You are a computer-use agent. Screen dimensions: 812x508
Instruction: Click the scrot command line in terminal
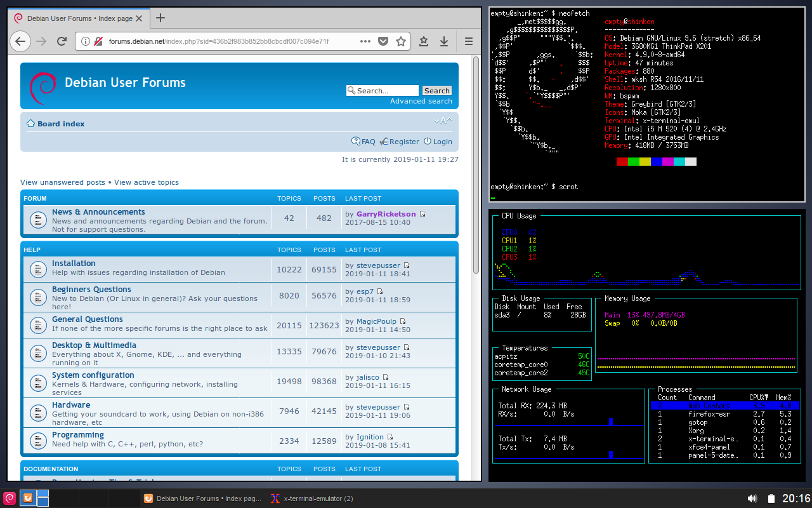tap(534, 187)
